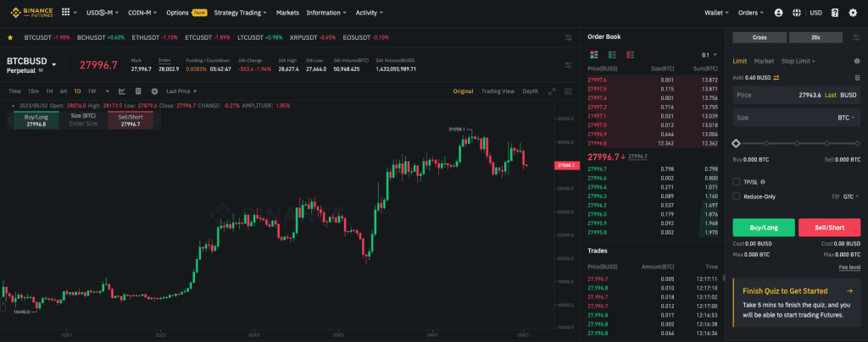This screenshot has height=342, width=868.
Task: Open the BTCBUSD symbol selector dropdown
Action: [54, 64]
